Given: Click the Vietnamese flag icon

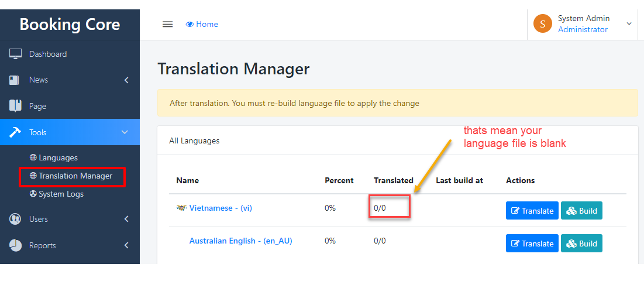Looking at the screenshot, I should 181,208.
